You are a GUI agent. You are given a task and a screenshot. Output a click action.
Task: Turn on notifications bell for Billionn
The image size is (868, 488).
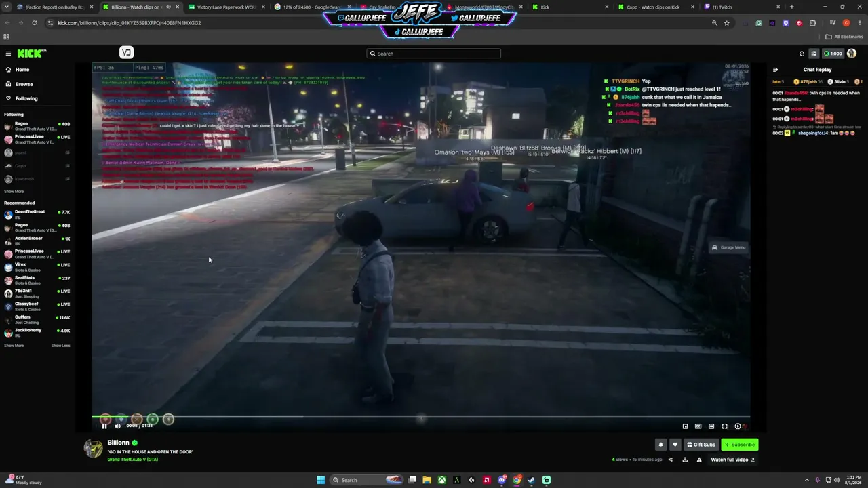(661, 445)
